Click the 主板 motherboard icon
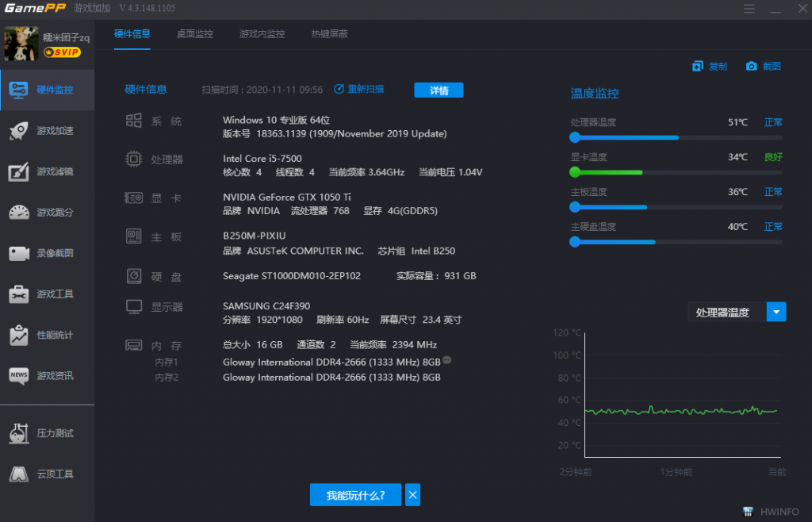The height and width of the screenshot is (522, 812). click(x=133, y=236)
